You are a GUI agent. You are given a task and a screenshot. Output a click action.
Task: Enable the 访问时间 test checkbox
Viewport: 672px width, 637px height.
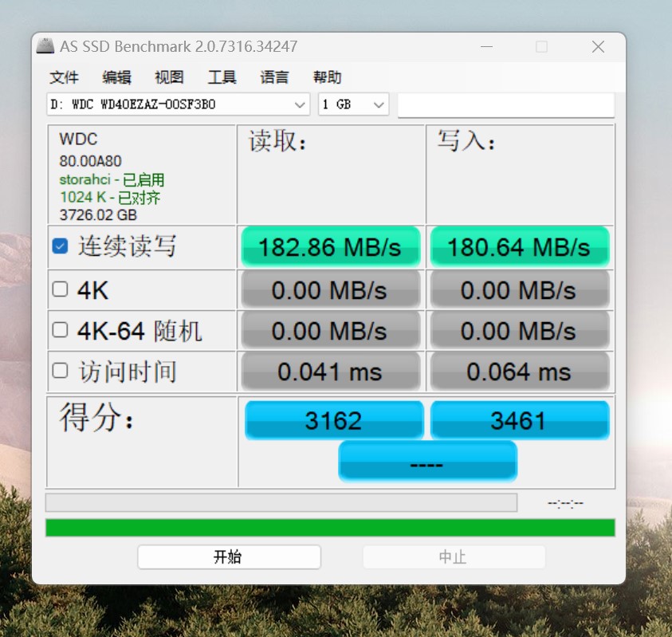tap(60, 371)
